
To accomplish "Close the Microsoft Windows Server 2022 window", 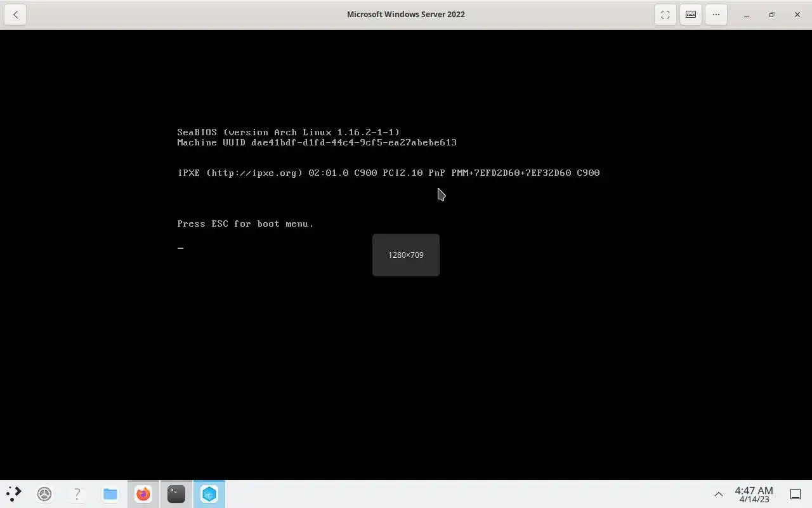I will [797, 15].
